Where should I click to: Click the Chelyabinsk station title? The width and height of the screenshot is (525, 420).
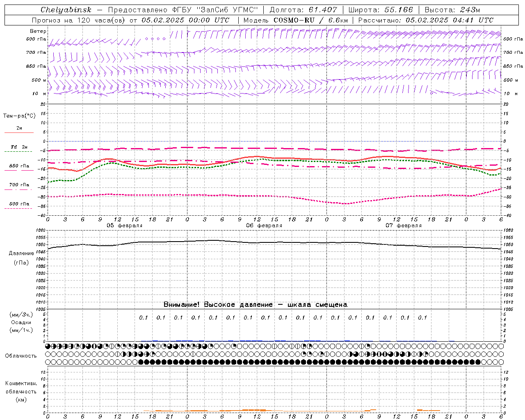click(x=66, y=10)
